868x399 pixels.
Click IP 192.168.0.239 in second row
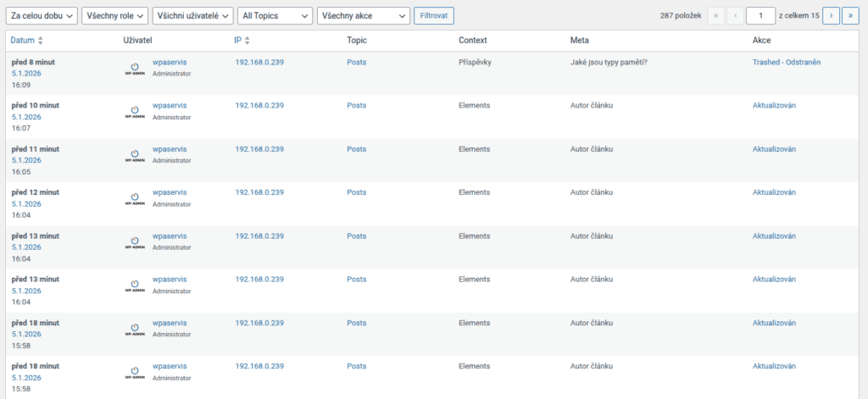(x=259, y=105)
